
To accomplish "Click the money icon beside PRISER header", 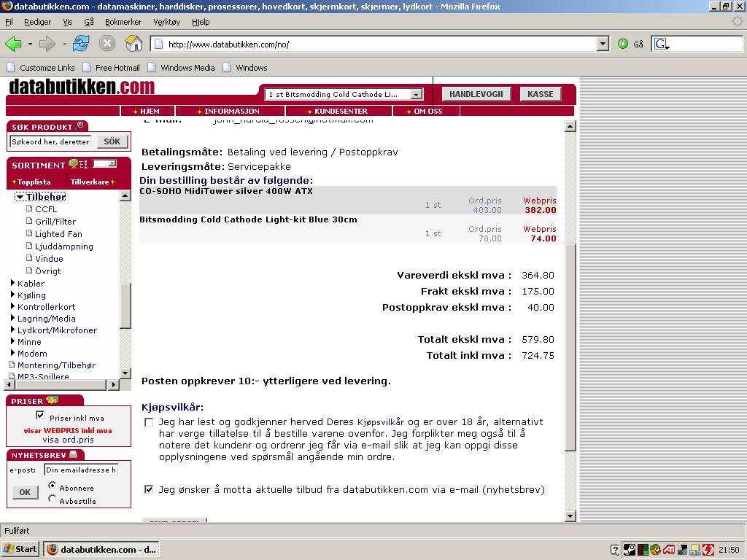I will [x=52, y=400].
